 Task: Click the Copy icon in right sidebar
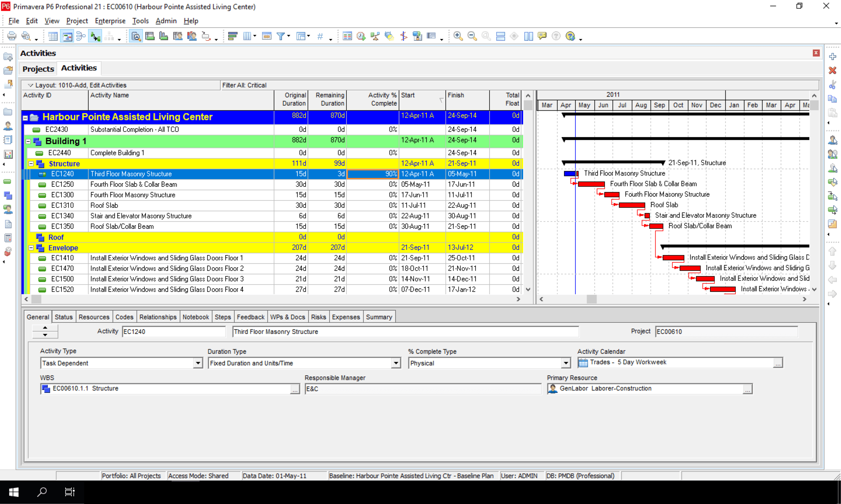pyautogui.click(x=833, y=98)
